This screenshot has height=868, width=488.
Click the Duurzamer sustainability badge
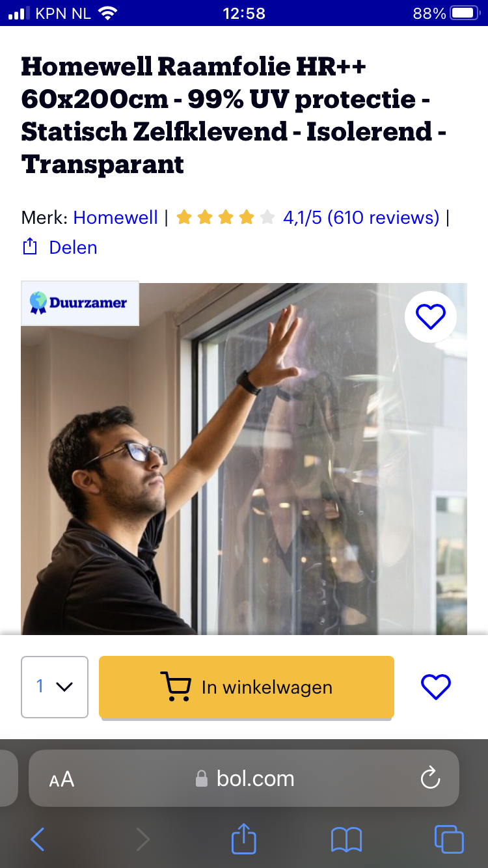80,303
